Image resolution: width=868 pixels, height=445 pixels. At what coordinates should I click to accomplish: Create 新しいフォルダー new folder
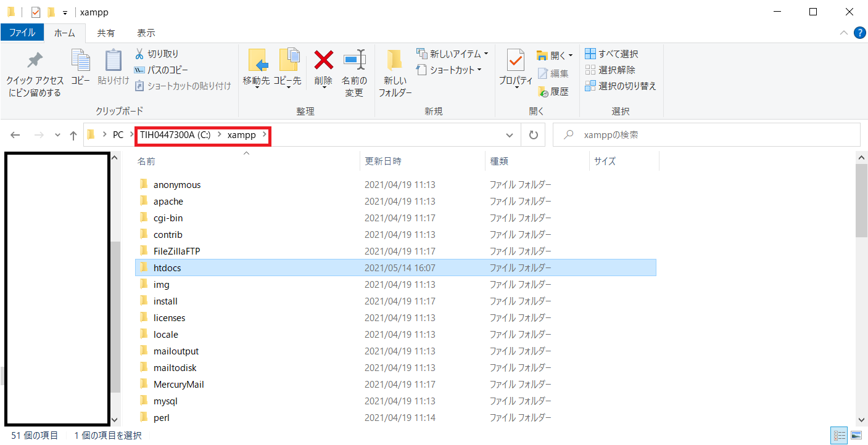pyautogui.click(x=395, y=73)
